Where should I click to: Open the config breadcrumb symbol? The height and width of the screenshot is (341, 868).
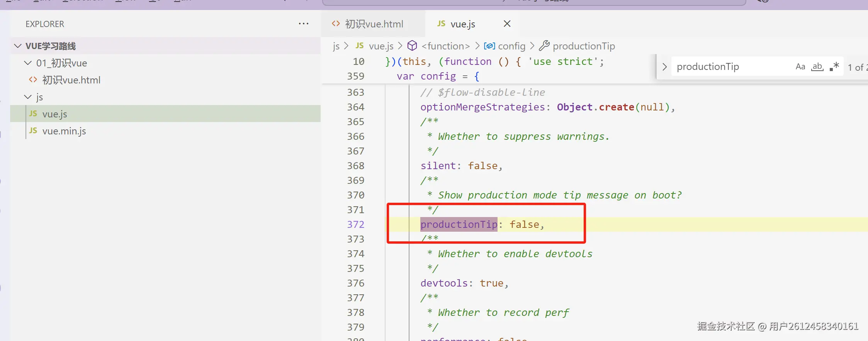point(505,46)
